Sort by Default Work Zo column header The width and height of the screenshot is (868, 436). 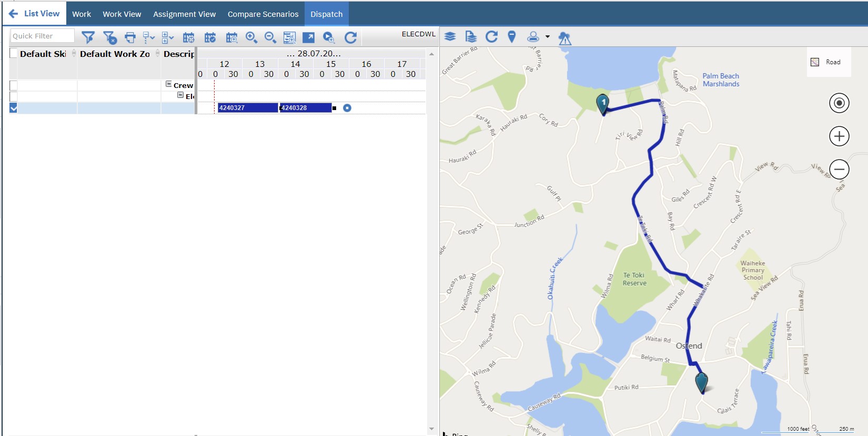pos(115,54)
